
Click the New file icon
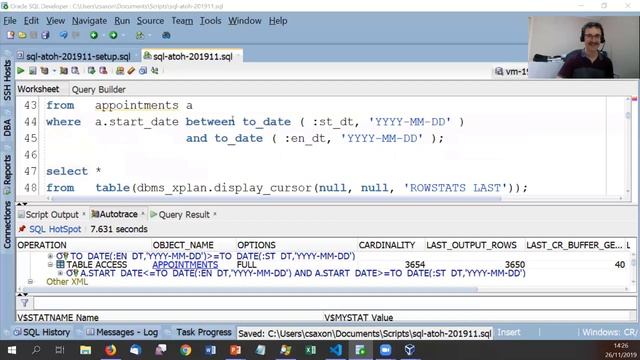tap(11, 36)
